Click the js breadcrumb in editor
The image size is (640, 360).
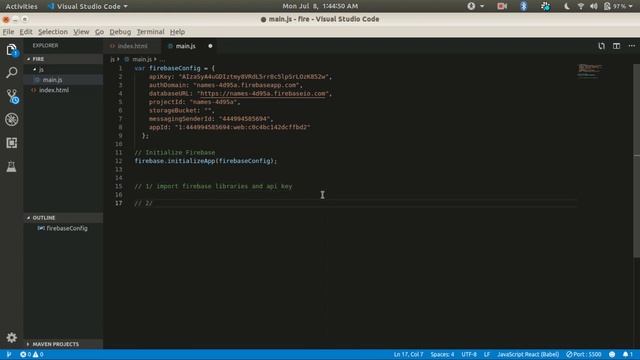(112, 60)
